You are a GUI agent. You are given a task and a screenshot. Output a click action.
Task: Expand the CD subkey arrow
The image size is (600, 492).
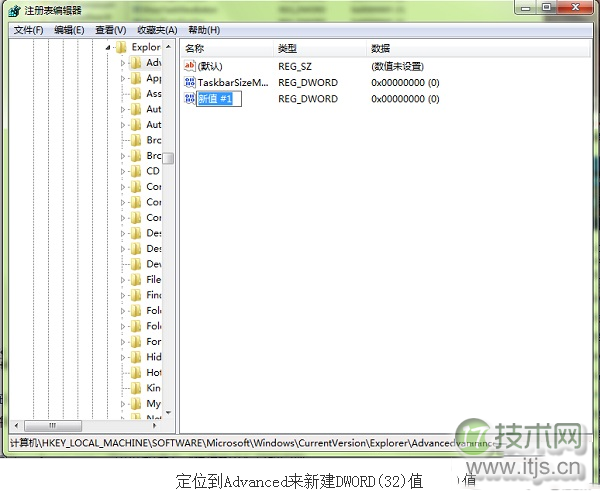tap(124, 171)
